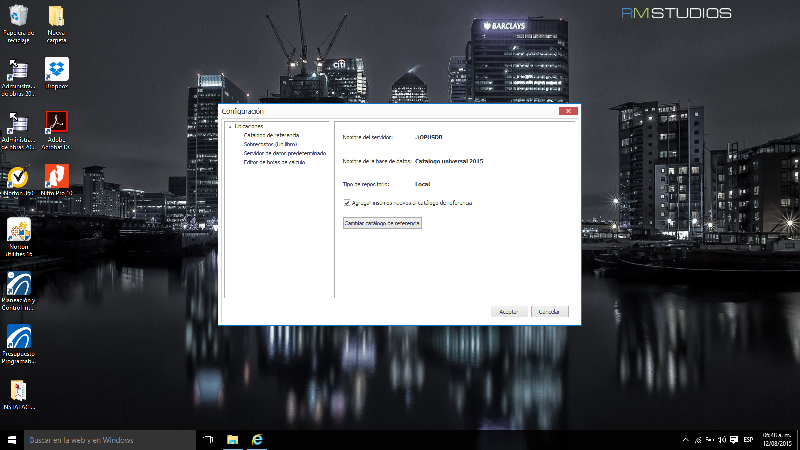Click the Windows search box in taskbar

click(x=100, y=439)
